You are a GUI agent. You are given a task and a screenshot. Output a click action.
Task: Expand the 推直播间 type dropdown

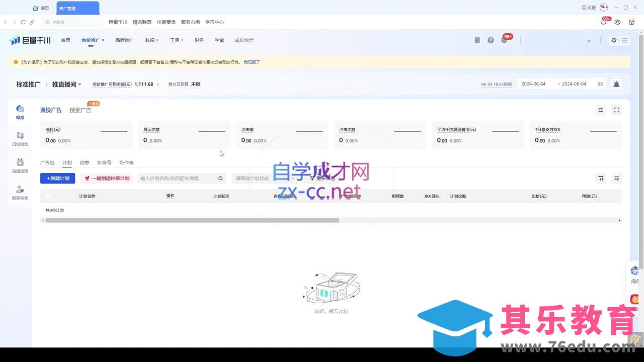66,84
